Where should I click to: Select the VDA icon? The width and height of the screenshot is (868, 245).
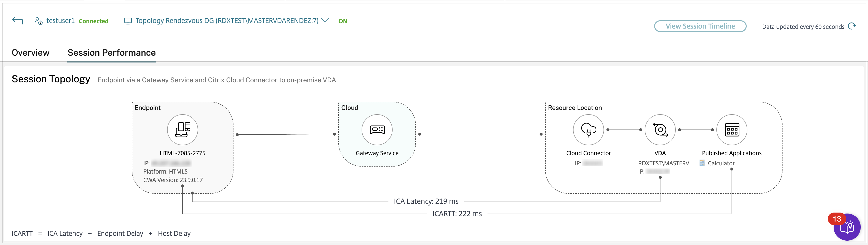[660, 130]
